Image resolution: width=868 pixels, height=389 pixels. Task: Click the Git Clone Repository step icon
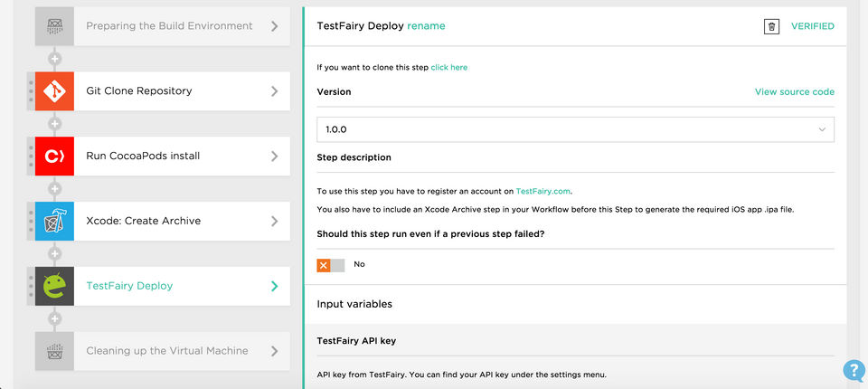coord(54,91)
